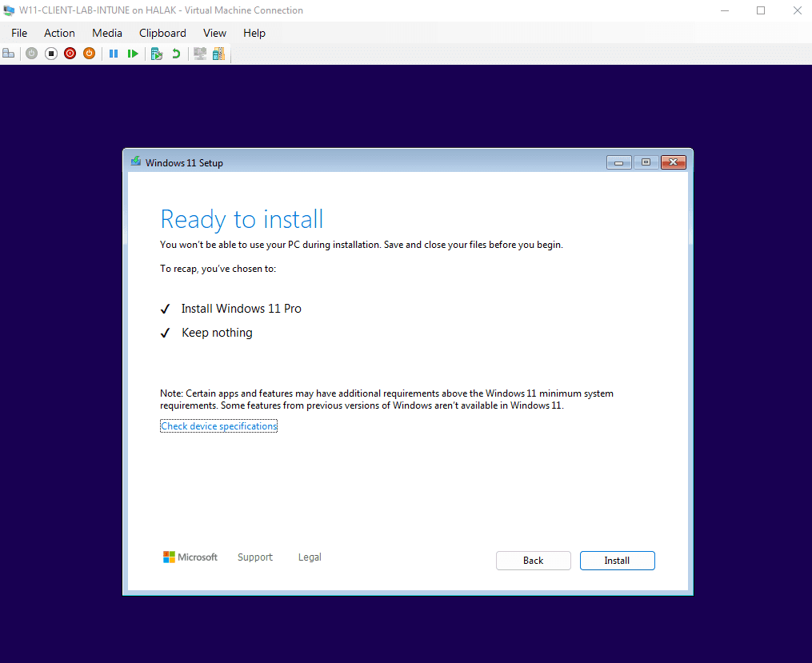Screen dimensions: 812x663
Task: Open the Share tool on the toolbar
Action: click(x=218, y=53)
